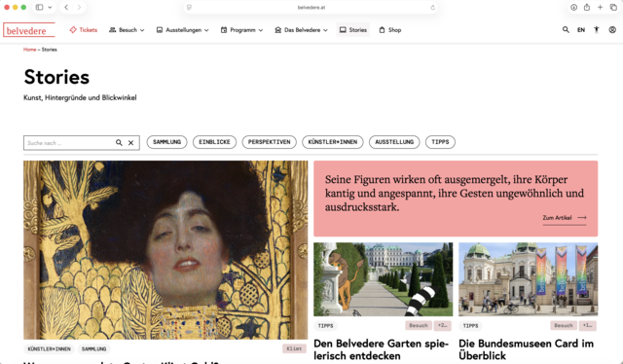
Task: Open Safari downloads icon
Action: tap(573, 7)
